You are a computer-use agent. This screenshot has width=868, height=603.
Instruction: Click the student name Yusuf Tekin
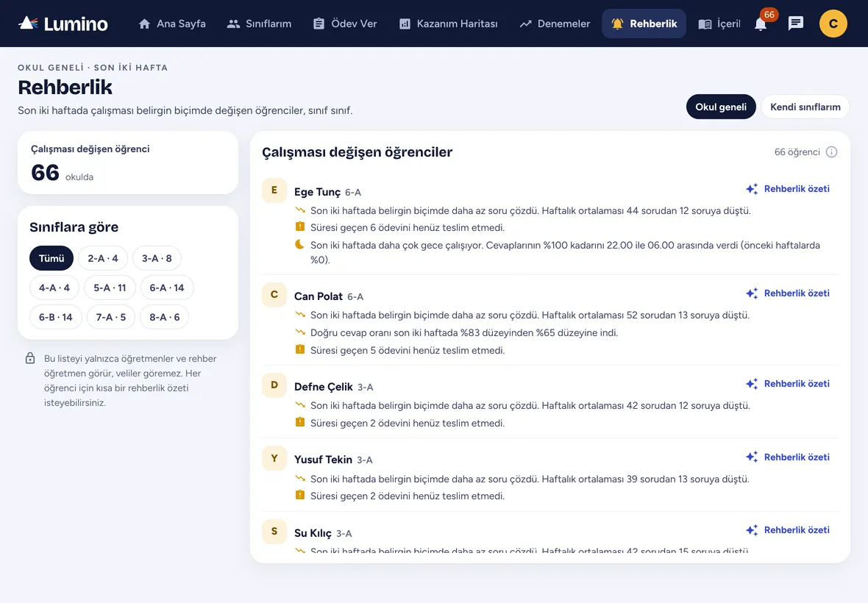(323, 460)
